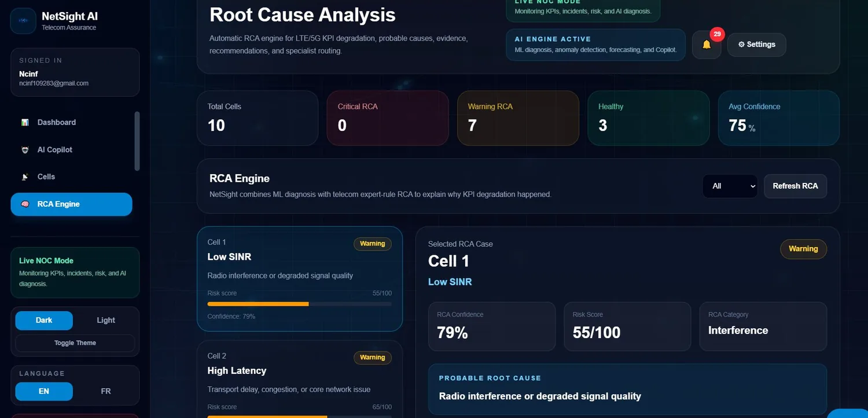868x418 pixels.
Task: Toggle Theme button in sidebar
Action: click(x=75, y=343)
